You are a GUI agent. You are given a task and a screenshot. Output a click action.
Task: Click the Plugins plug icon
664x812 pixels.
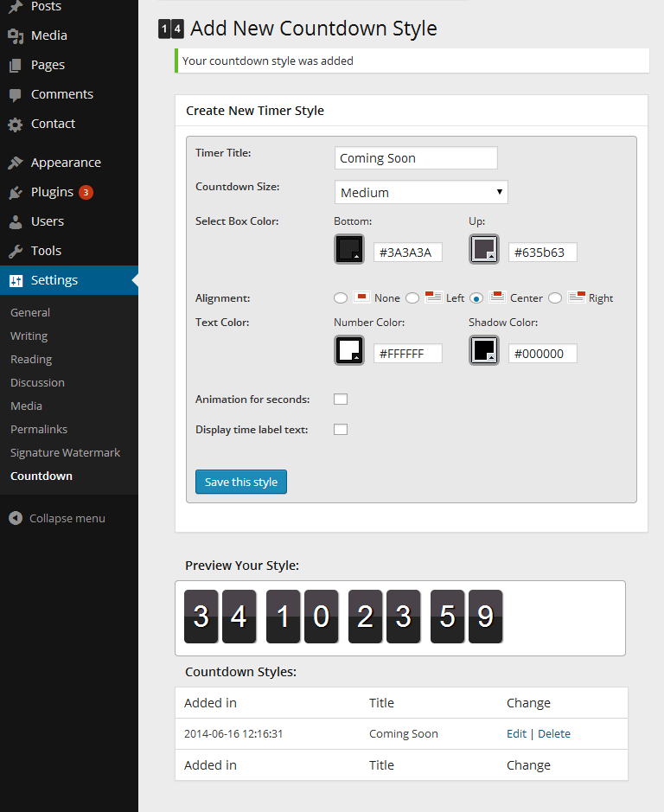(16, 193)
